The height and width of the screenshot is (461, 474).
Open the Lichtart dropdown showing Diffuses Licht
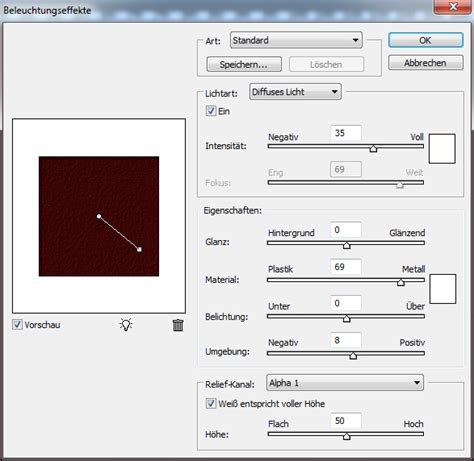coord(295,92)
